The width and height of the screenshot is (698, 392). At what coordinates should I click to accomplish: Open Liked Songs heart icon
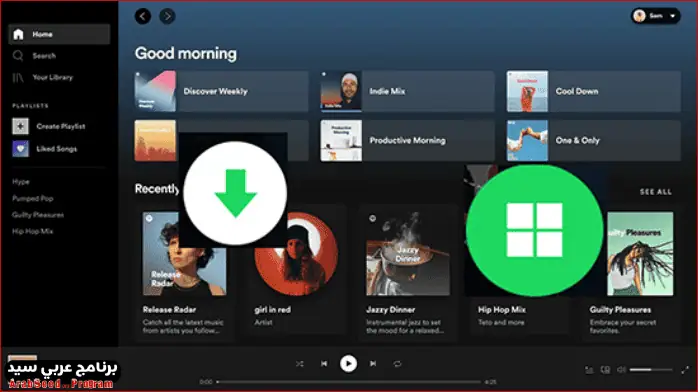click(x=20, y=149)
